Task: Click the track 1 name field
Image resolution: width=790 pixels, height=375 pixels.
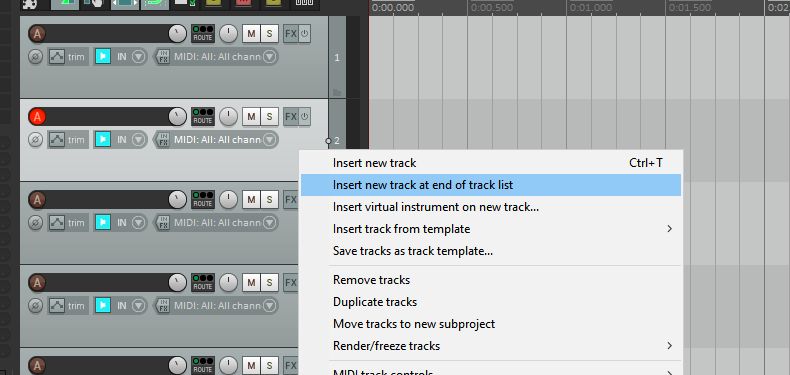Action: [x=107, y=34]
